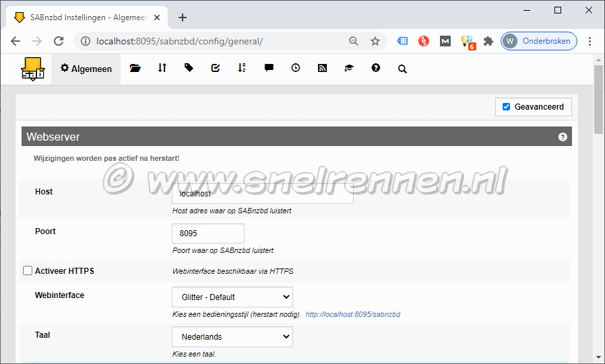Image resolution: width=605 pixels, height=364 pixels.
Task: Toggle the Geavanceerd checkbox
Action: coord(506,107)
